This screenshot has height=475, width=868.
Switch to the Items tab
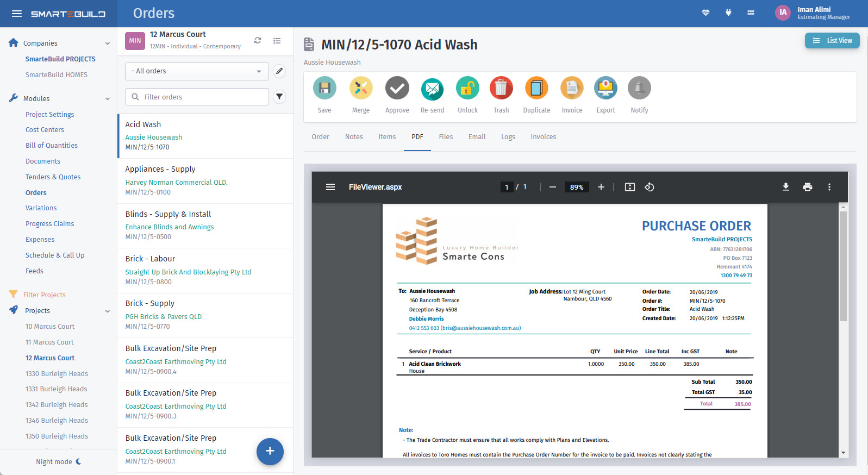tap(387, 137)
